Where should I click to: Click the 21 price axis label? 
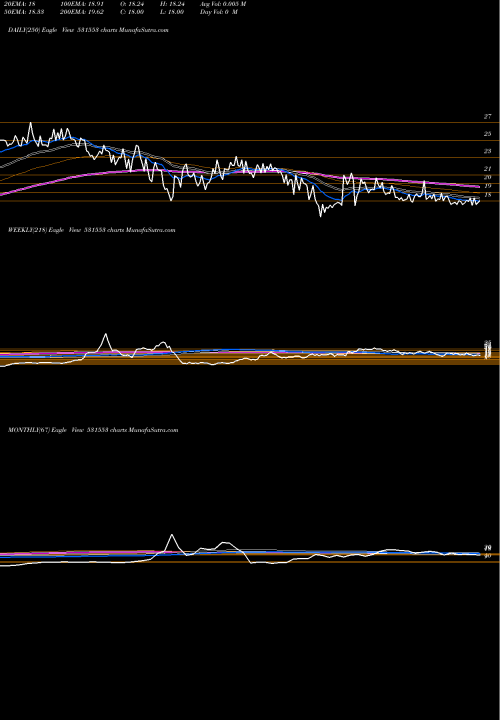487,169
